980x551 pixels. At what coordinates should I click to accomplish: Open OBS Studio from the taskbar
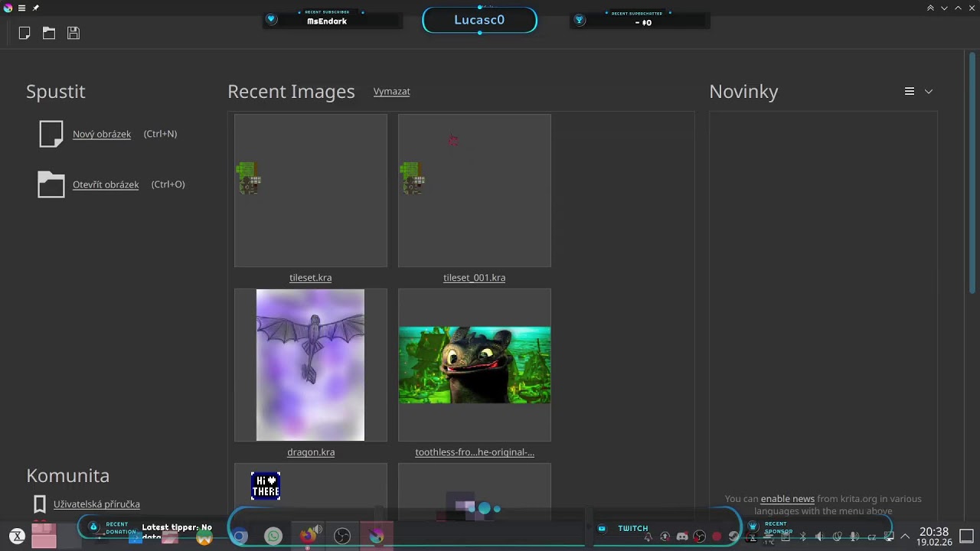click(x=342, y=536)
